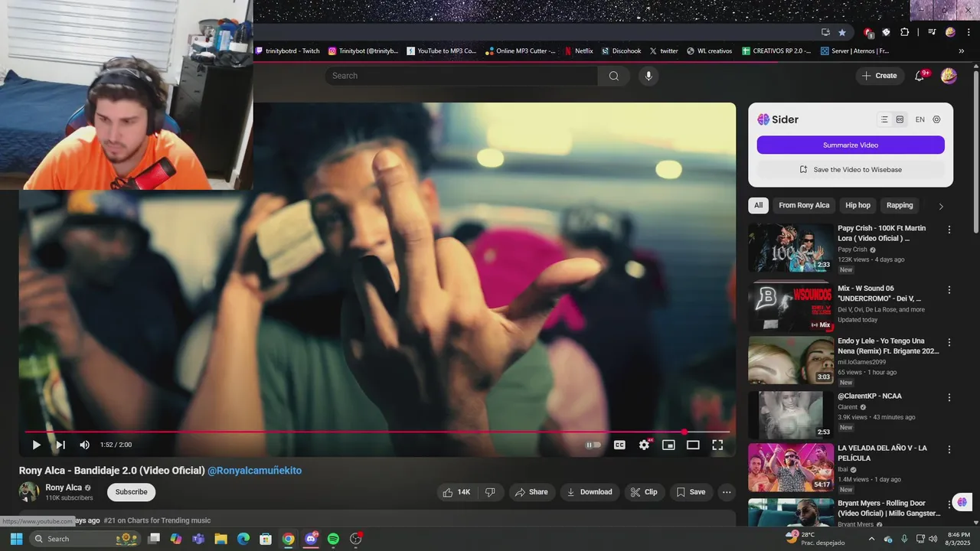Open Rony Alca channel avatar
Screen dimensions: 980x551
29,492
